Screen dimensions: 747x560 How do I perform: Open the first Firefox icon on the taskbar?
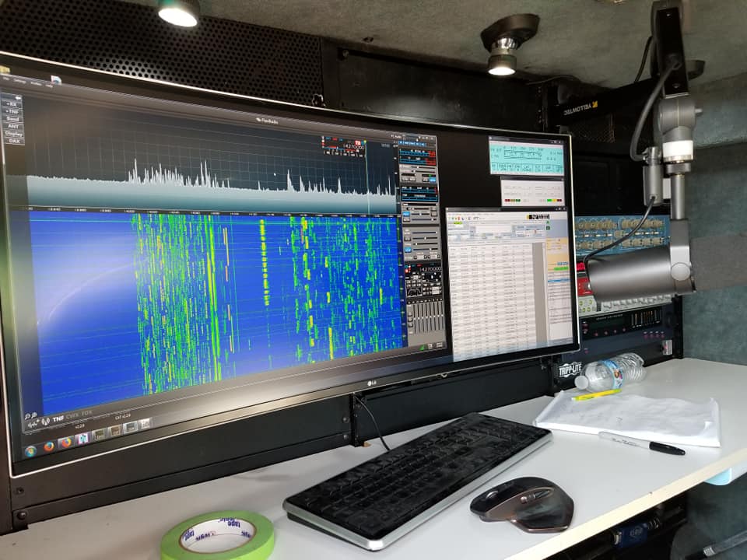[48, 446]
